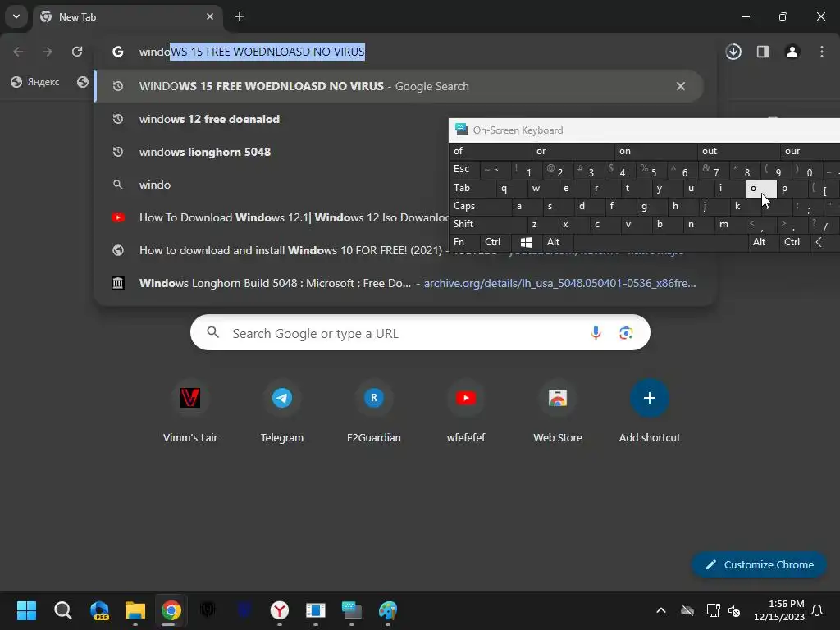Toggle the Chrome side panel
Viewport: 840px width, 630px height.
point(763,52)
